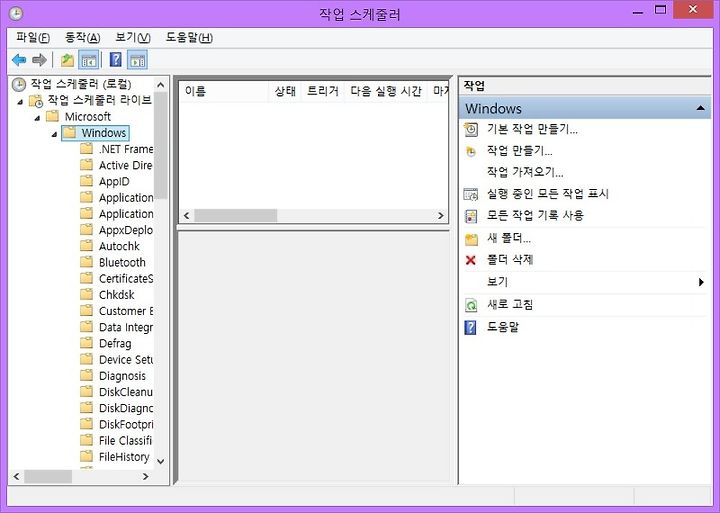Click 새 폴더... action
The width and height of the screenshot is (720, 513).
(509, 238)
